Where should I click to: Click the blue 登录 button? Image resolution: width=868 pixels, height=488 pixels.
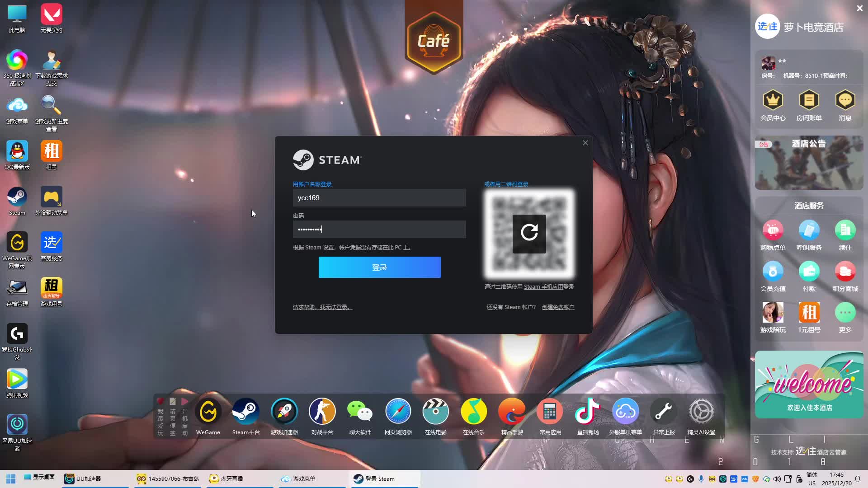[379, 267]
